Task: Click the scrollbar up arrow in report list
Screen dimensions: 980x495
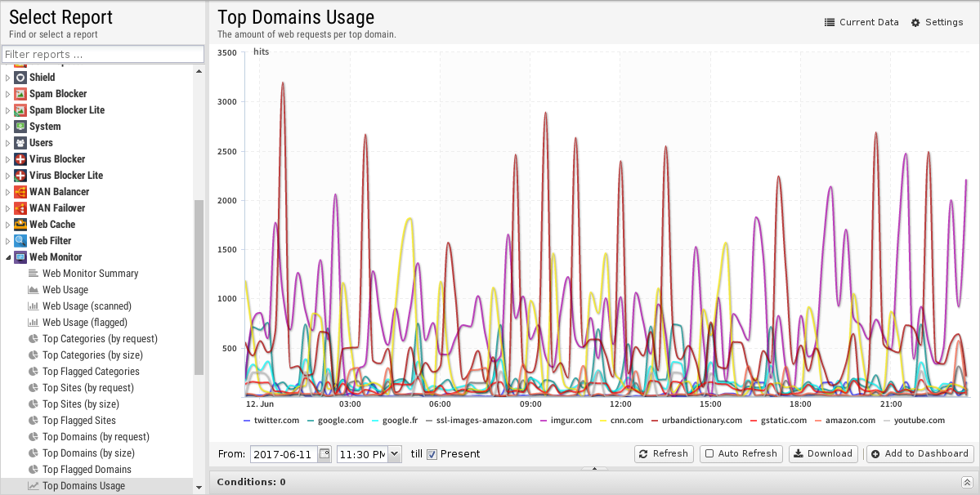Action: click(x=199, y=71)
